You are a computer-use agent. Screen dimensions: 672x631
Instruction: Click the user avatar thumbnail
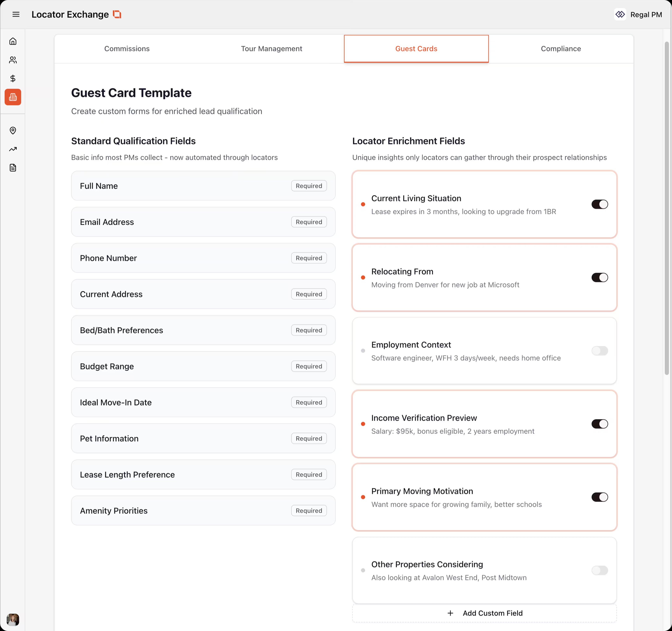(13, 619)
